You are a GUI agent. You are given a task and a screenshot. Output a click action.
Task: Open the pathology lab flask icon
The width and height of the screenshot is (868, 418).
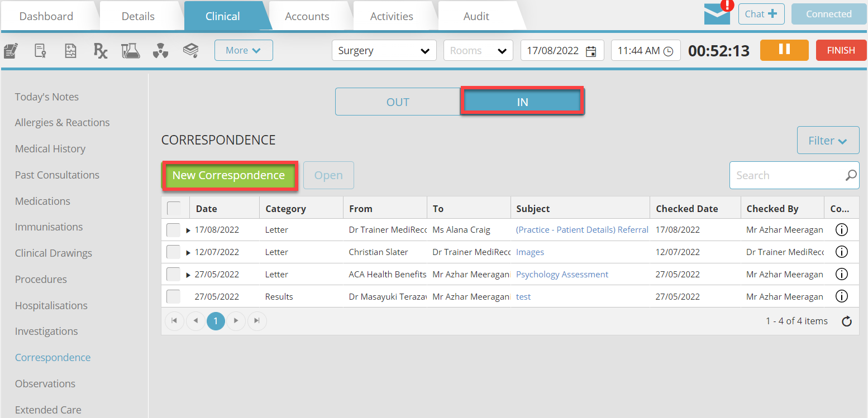point(130,51)
